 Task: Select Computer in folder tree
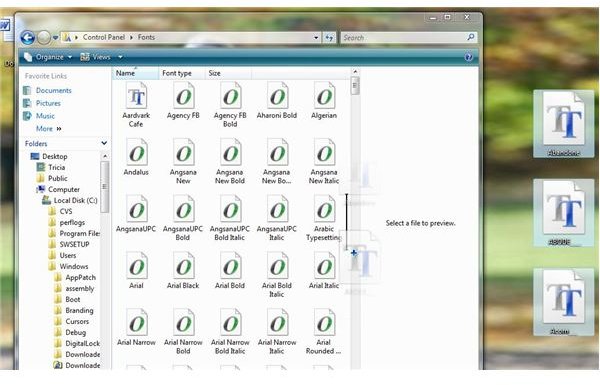pyautogui.click(x=58, y=189)
